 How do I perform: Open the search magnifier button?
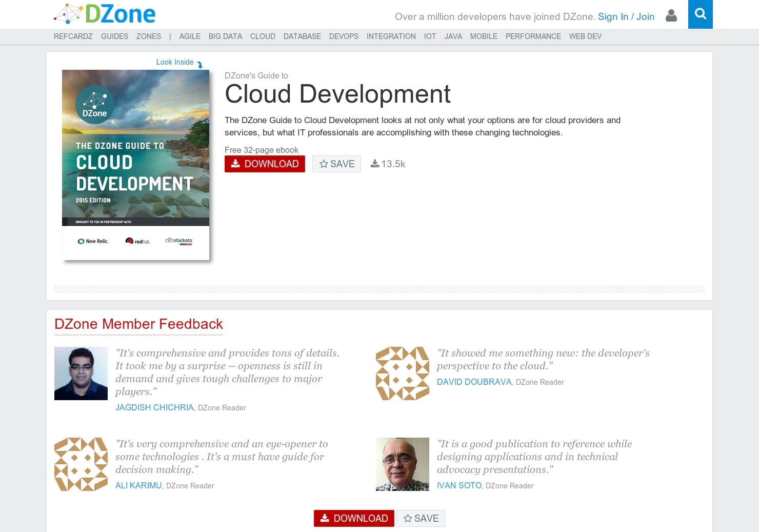(701, 14)
